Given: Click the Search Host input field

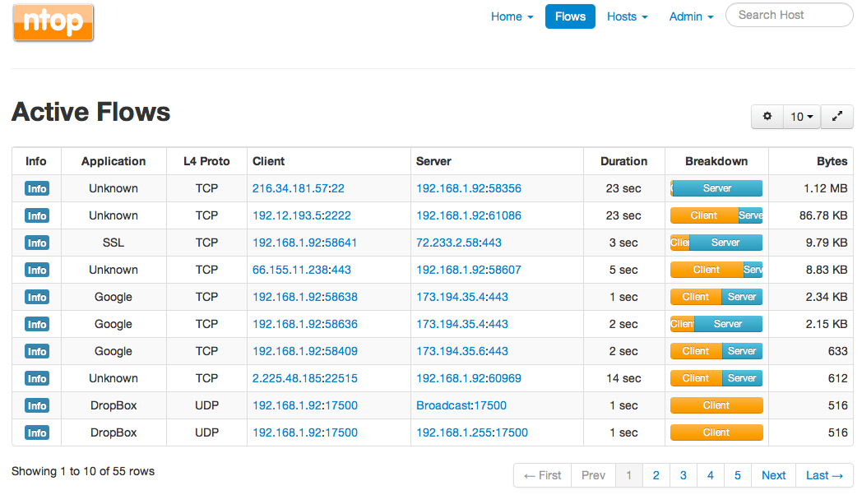Looking at the screenshot, I should click(788, 15).
